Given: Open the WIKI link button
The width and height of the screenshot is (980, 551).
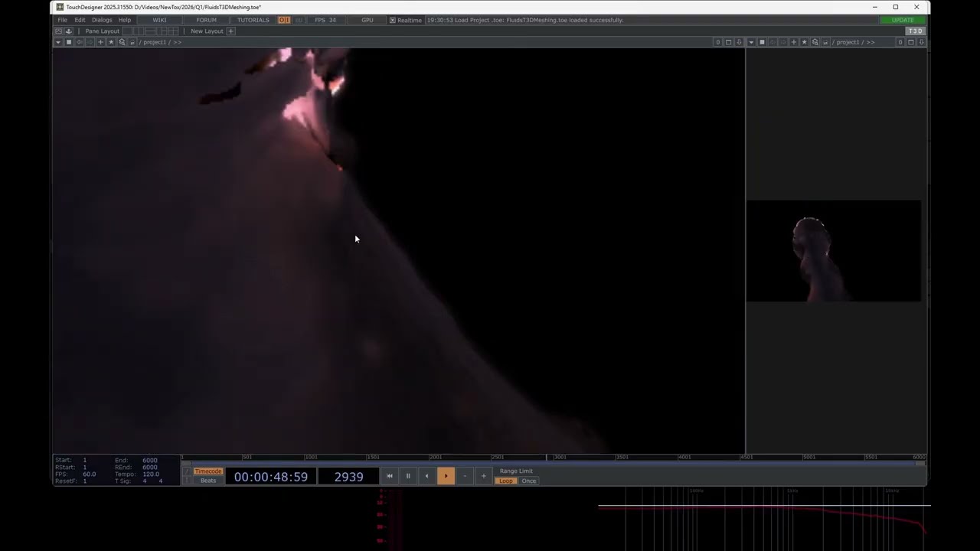Looking at the screenshot, I should coord(159,20).
